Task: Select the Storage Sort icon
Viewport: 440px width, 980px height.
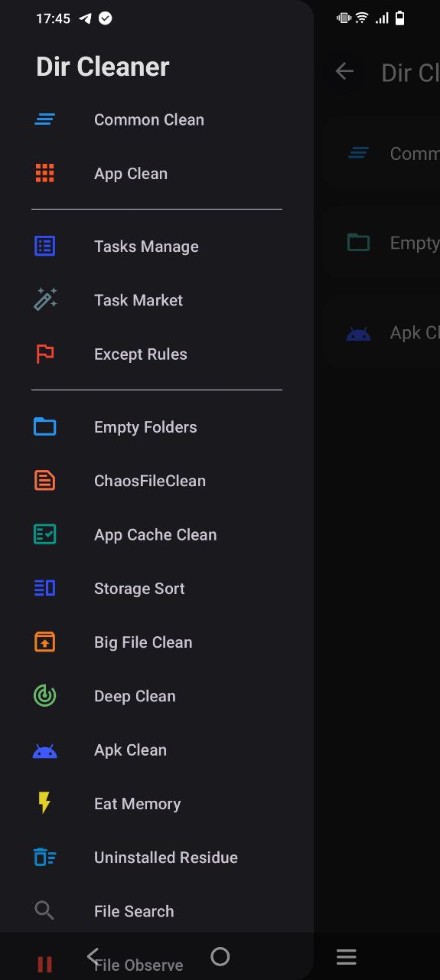Action: pos(44,588)
